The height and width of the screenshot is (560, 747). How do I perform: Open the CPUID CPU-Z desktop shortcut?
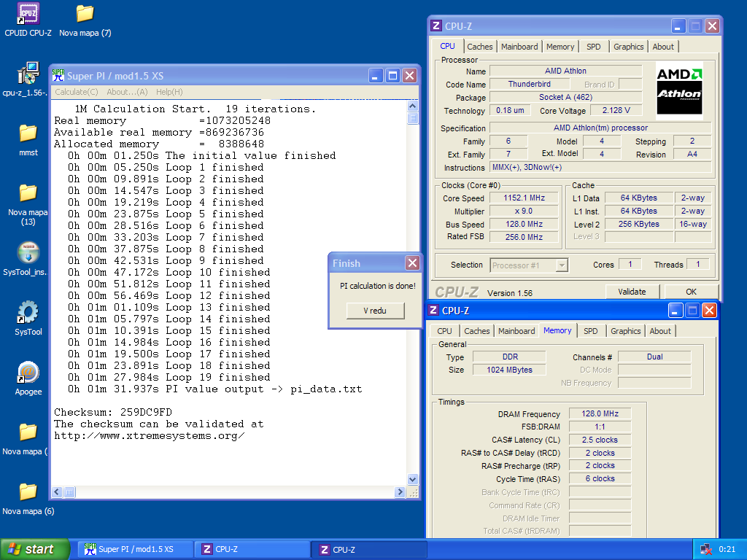28,19
